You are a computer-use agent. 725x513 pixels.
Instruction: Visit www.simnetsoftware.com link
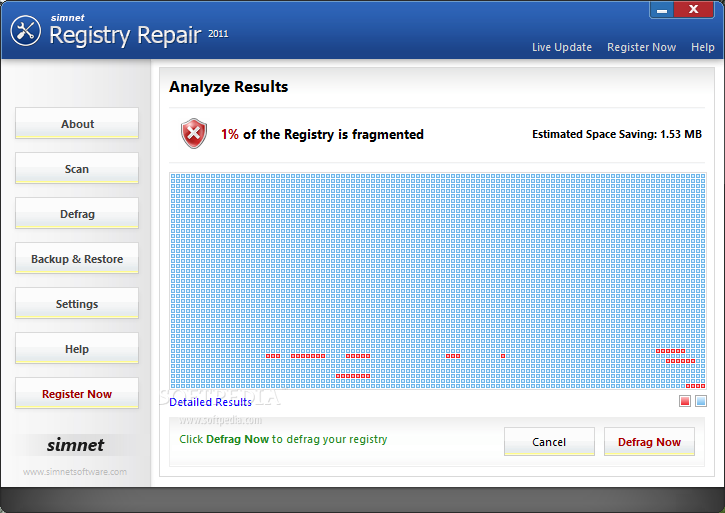75,472
